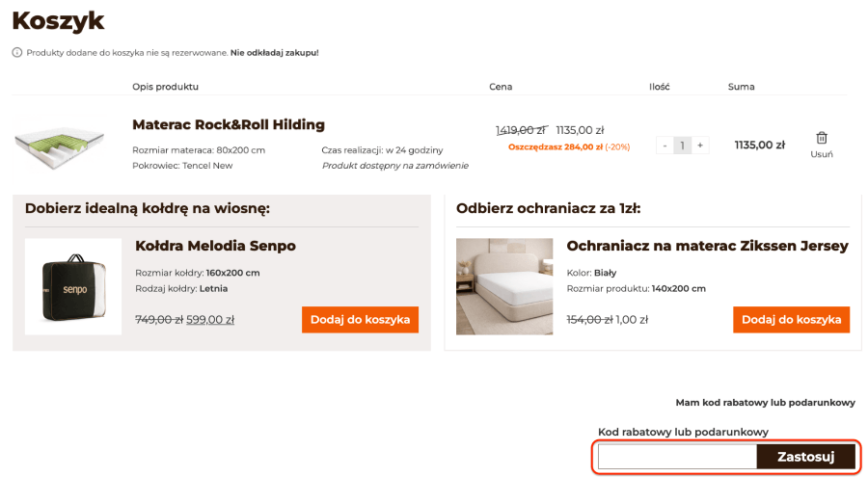Focus the discount code input field
The image size is (868, 477).
tap(677, 456)
